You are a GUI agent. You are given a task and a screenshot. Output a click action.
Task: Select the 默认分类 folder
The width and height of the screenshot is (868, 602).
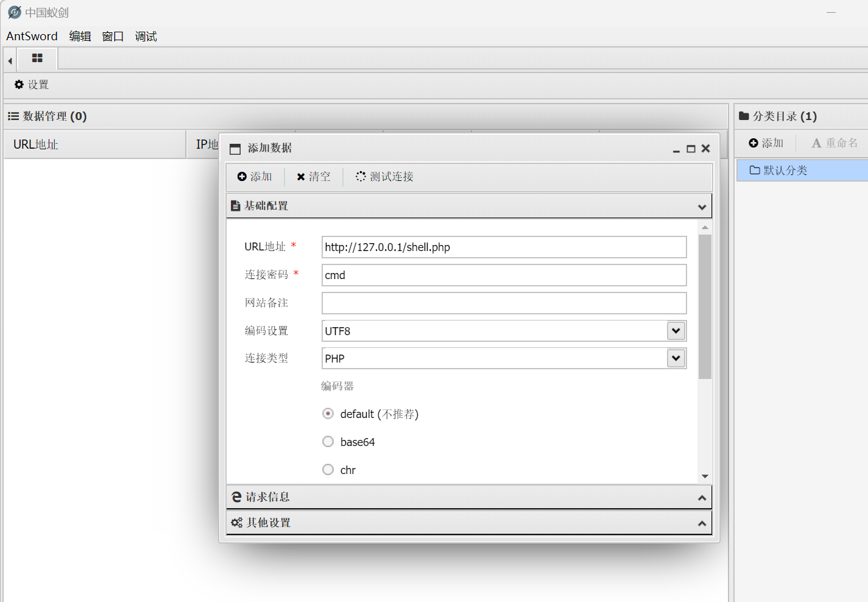click(802, 170)
